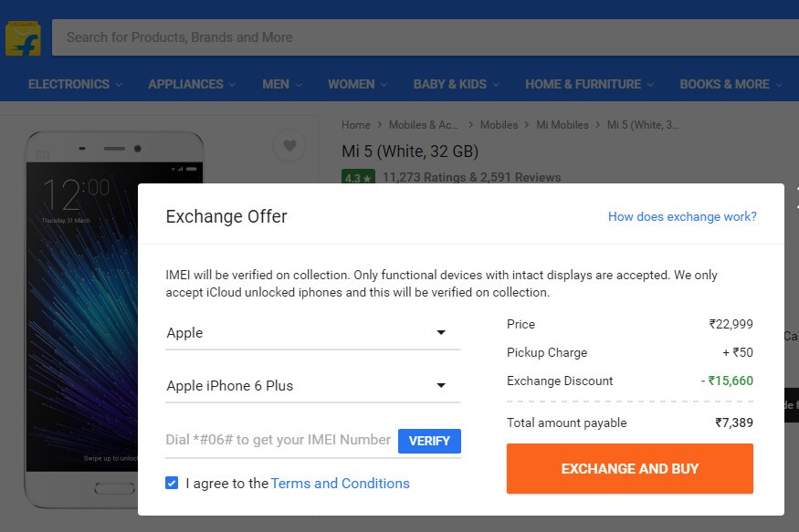Open the Home & Furniture menu
Image resolution: width=799 pixels, height=532 pixels.
click(590, 84)
